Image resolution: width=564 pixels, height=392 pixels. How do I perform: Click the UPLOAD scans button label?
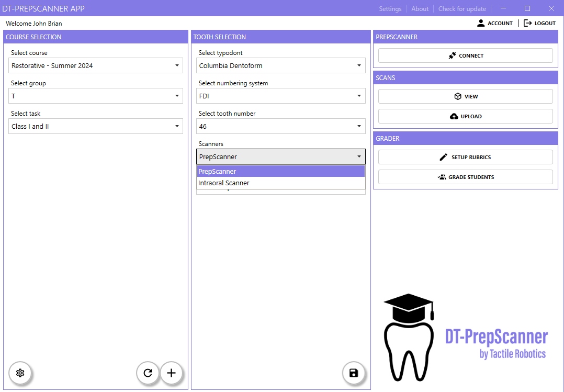[471, 117]
